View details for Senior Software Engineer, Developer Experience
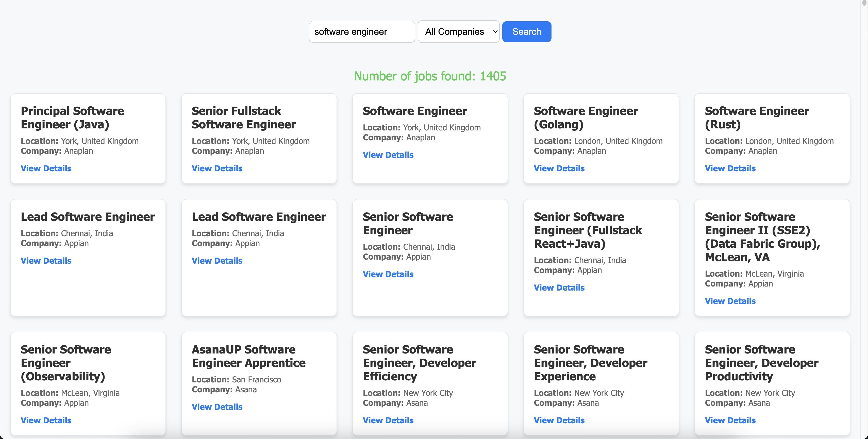868x439 pixels. [x=559, y=420]
